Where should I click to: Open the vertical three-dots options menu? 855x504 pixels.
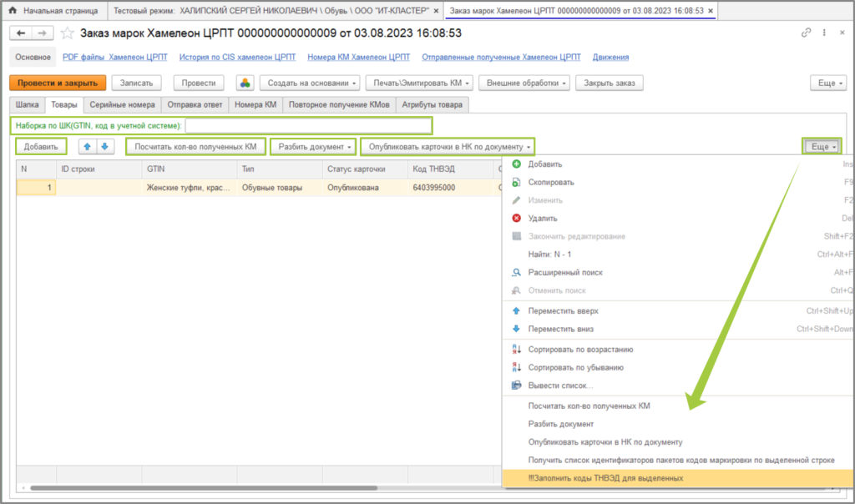(x=824, y=33)
